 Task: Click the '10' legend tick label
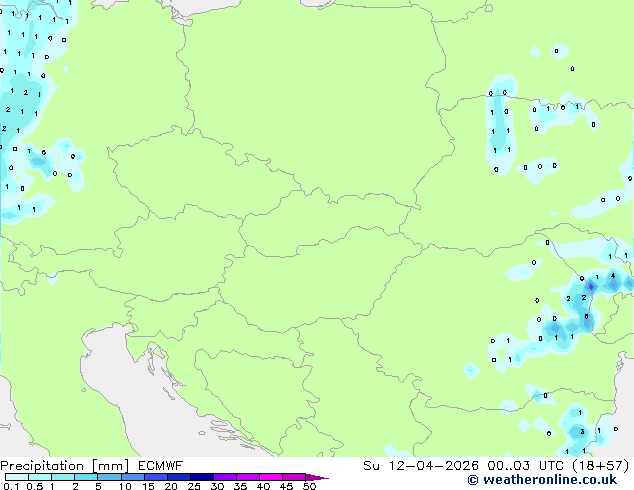[125, 486]
